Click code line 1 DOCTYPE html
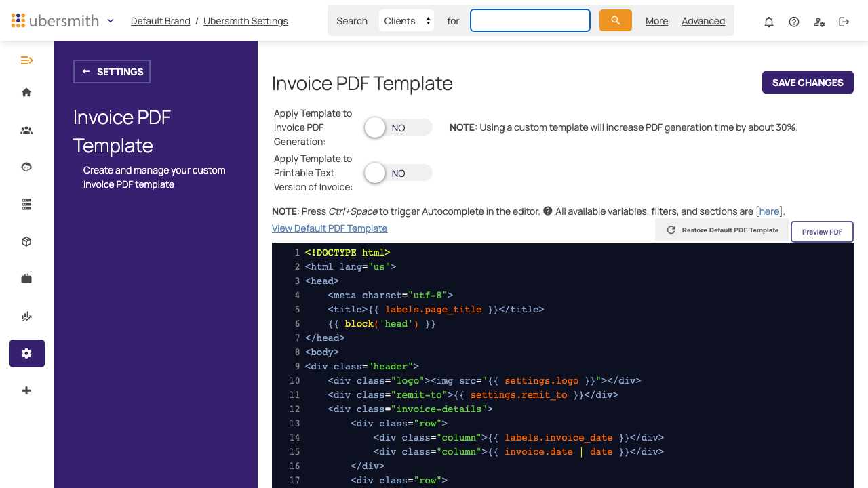This screenshot has height=488, width=868. click(x=348, y=252)
